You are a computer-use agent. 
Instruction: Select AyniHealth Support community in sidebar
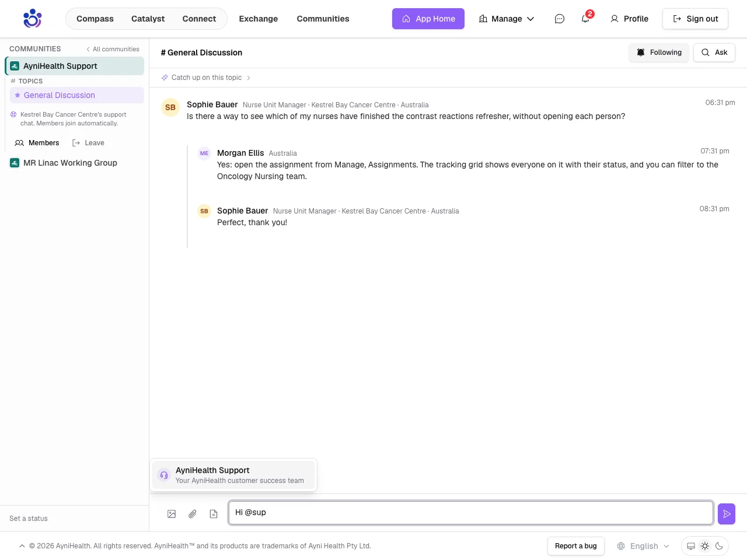click(75, 66)
